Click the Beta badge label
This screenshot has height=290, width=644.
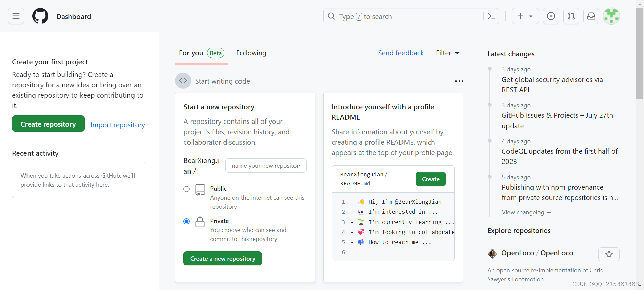coord(216,53)
